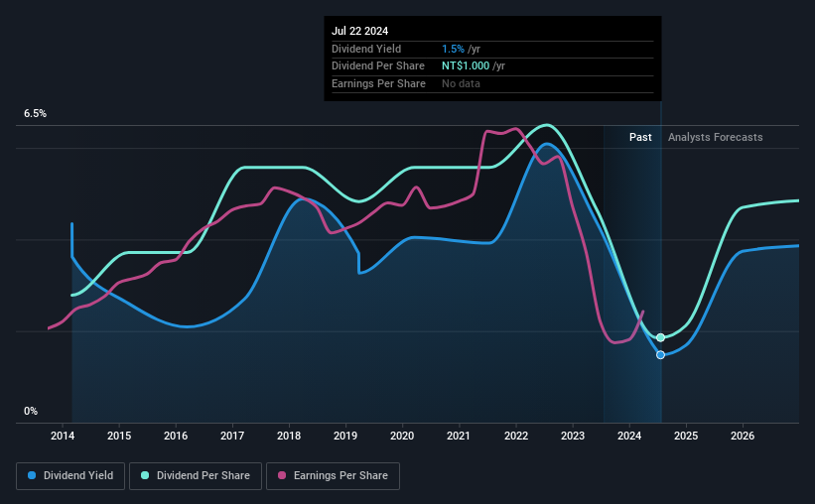The height and width of the screenshot is (504, 815).
Task: Click the No data earnings value
Action: coord(461,83)
